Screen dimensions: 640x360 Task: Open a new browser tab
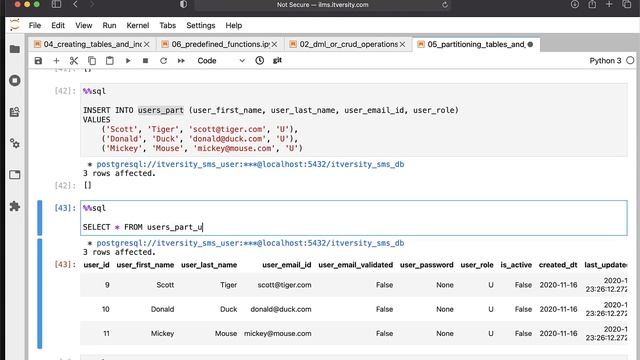pos(609,4)
